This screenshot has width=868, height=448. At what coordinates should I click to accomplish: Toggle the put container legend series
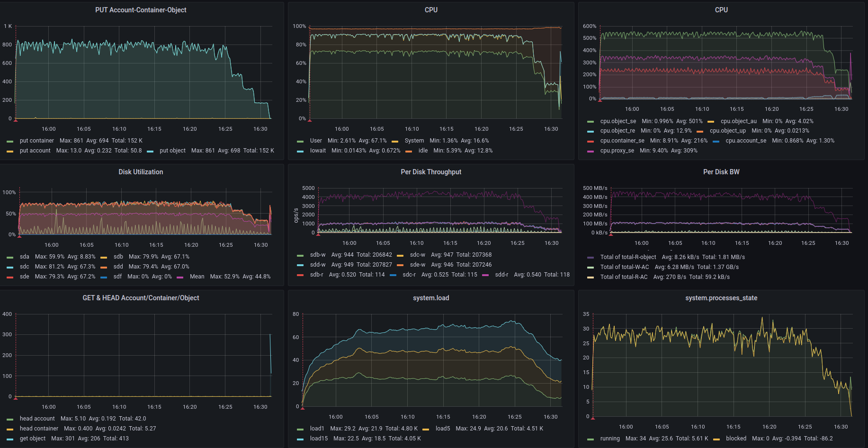[36, 141]
